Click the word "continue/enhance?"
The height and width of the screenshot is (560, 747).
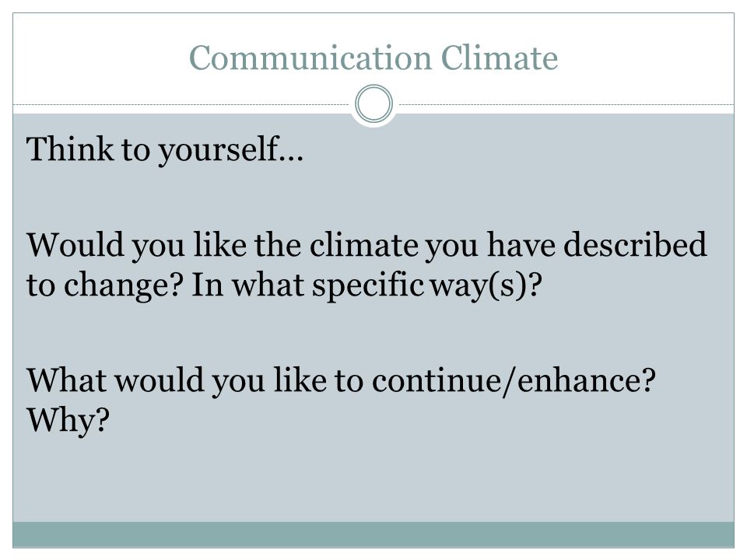[514, 381]
